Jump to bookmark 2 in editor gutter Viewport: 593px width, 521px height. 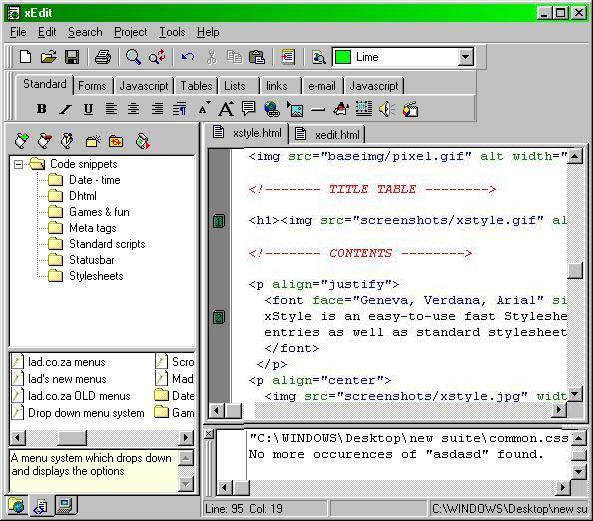click(x=219, y=317)
